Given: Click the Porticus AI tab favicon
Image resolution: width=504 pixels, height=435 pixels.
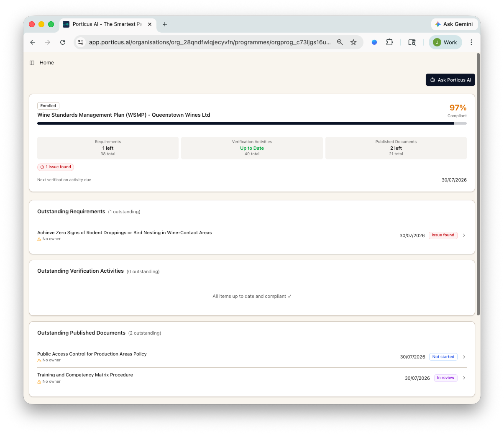Looking at the screenshot, I should click(66, 24).
